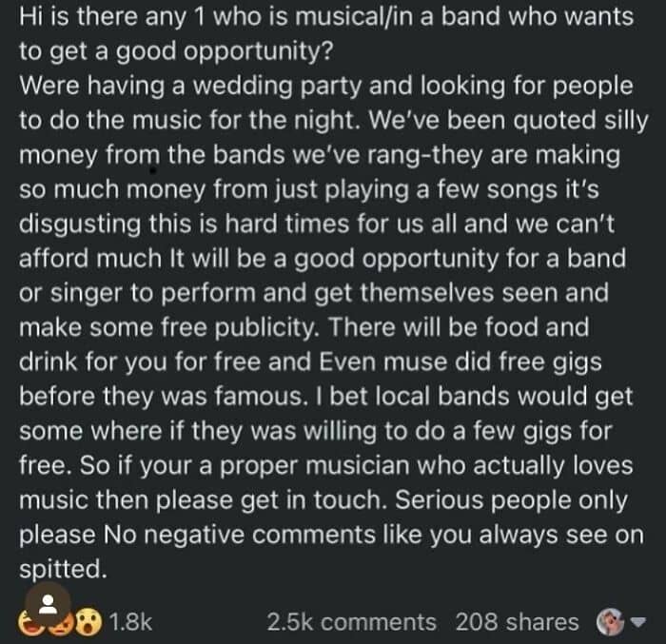
Task: Open the dropdown arrow next to avatar
Action: click(x=637, y=623)
